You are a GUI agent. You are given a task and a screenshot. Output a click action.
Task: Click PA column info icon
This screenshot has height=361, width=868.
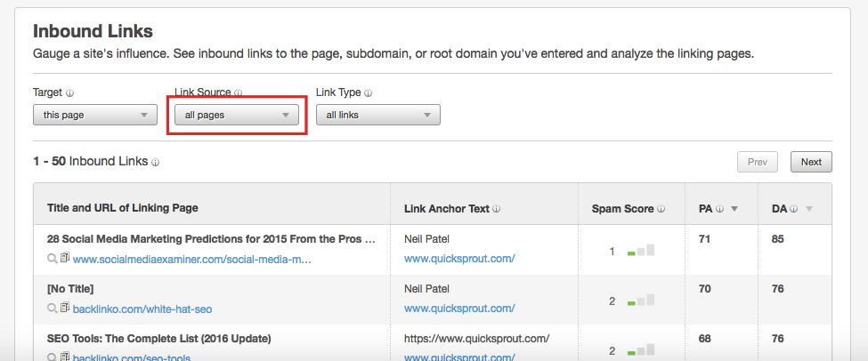tap(719, 209)
